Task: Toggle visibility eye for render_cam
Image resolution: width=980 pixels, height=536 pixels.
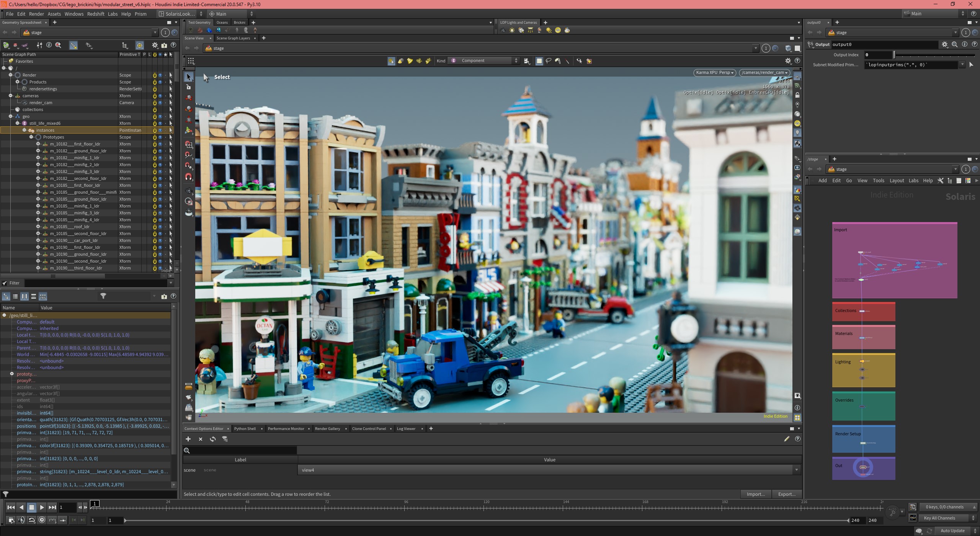Action: [x=160, y=103]
